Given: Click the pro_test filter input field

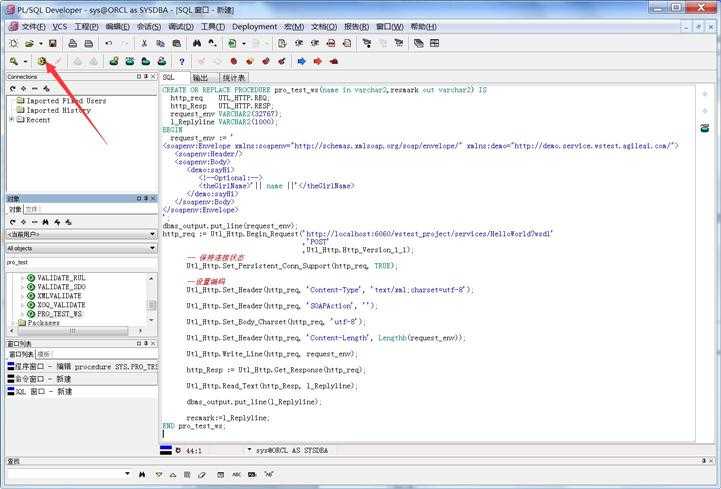Looking at the screenshot, I should 82,262.
